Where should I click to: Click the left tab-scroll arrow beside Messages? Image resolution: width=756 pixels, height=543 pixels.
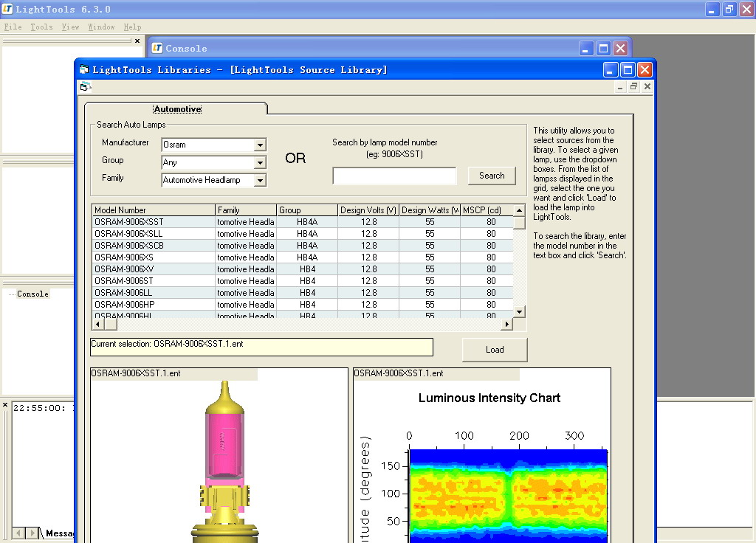point(18,533)
